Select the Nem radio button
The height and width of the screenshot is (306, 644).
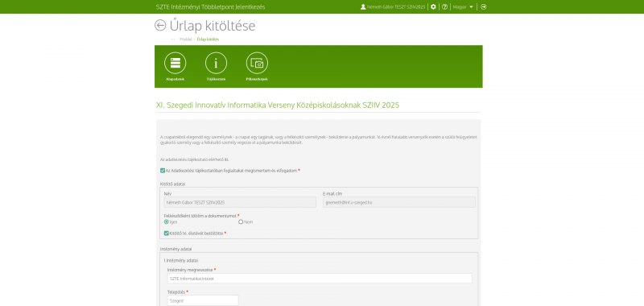[241, 221]
